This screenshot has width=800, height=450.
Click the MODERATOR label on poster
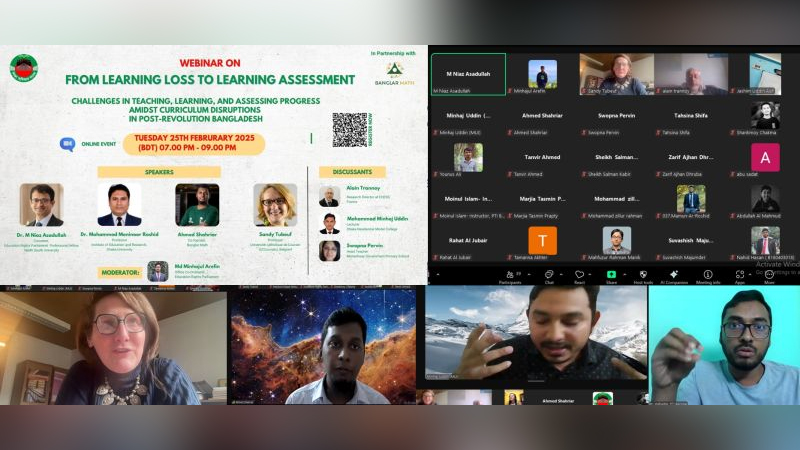click(x=120, y=272)
